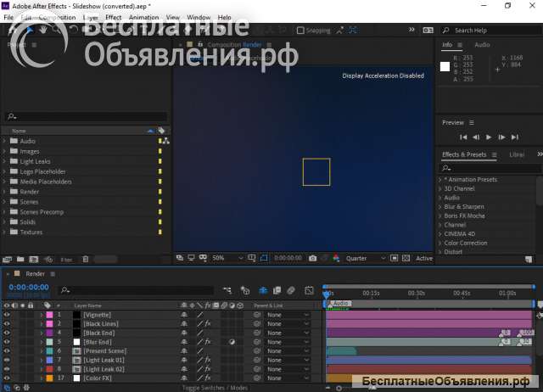This screenshot has height=392, width=543.
Task: Enable Motion Blur for timeline
Action: click(291, 290)
